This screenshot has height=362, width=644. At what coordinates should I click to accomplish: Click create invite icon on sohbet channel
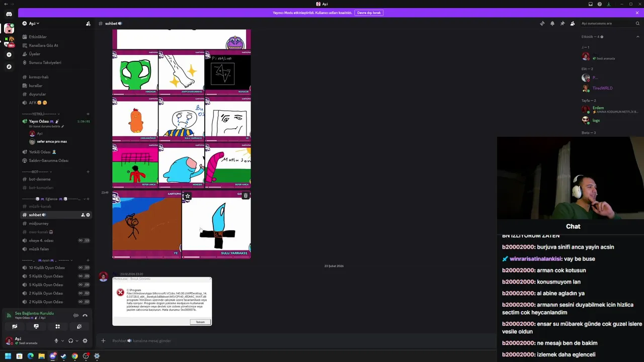[x=83, y=215]
